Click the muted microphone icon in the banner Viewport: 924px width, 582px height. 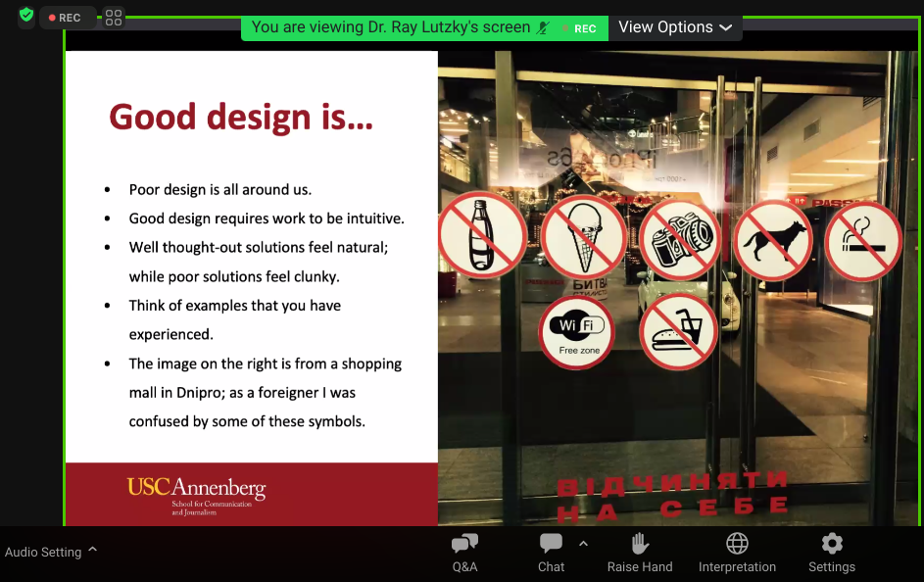544,27
